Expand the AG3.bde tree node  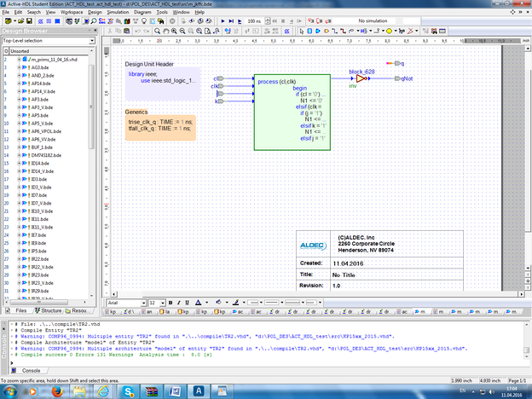coord(19,67)
